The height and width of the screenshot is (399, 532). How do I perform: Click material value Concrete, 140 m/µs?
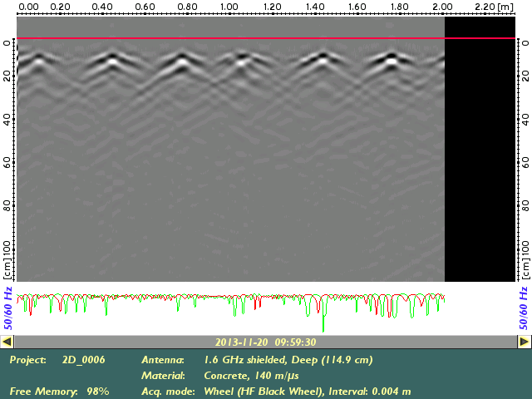251,376
